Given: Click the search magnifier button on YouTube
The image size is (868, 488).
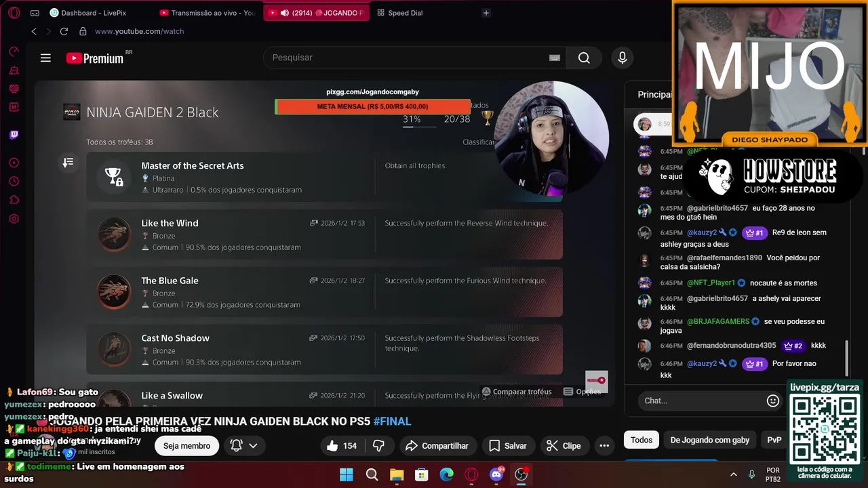Looking at the screenshot, I should point(584,58).
